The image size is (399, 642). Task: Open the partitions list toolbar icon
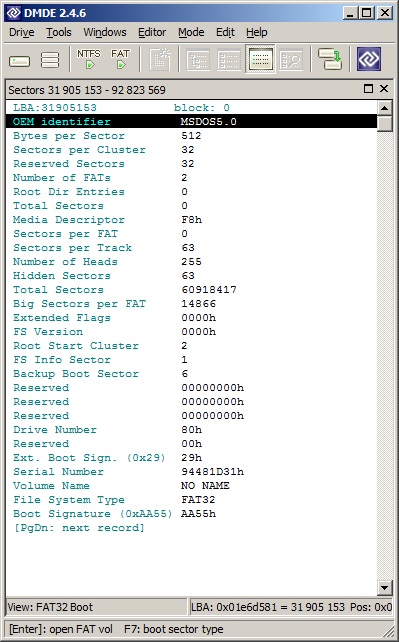50,60
